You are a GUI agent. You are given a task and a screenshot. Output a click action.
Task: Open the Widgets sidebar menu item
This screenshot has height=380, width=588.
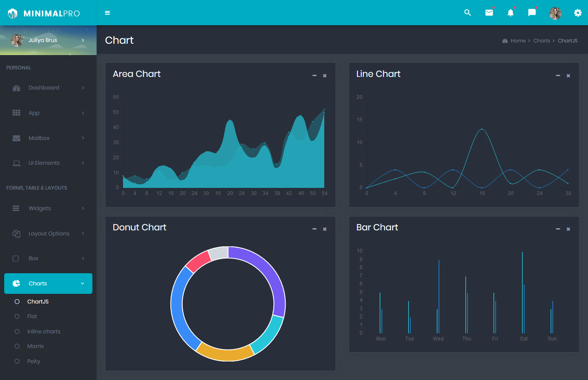pos(48,208)
